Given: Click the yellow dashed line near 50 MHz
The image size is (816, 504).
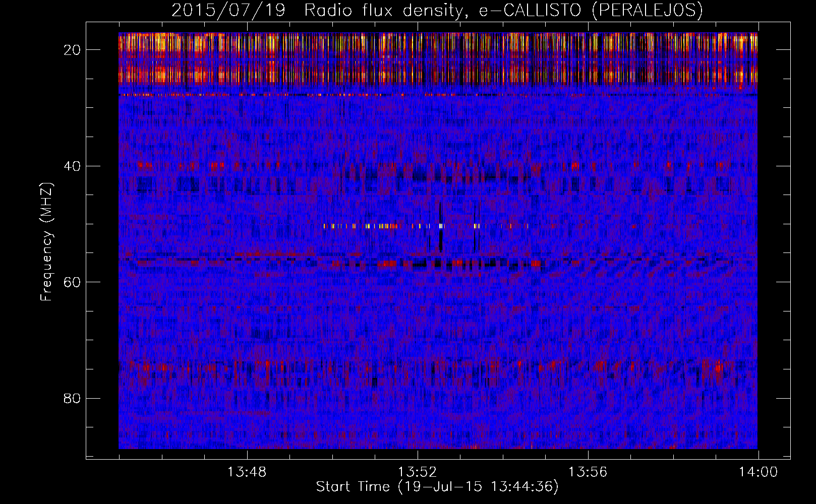Looking at the screenshot, I should [x=383, y=226].
